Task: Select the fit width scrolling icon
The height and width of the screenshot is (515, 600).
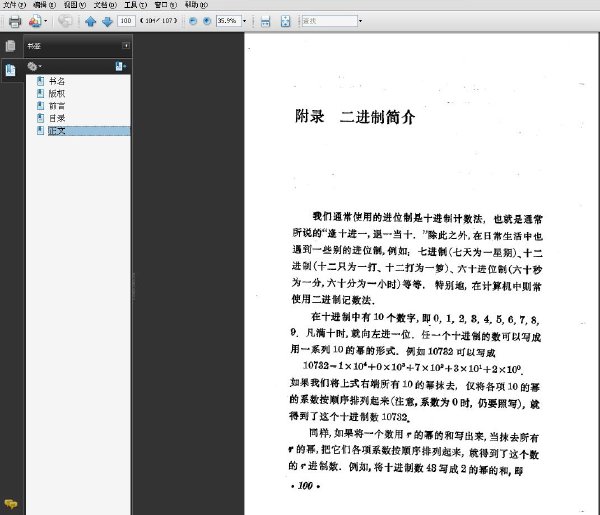Action: click(265, 21)
